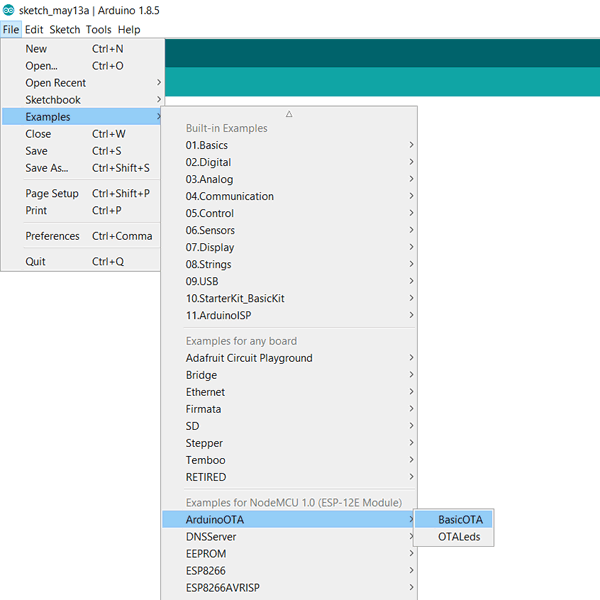Select Save As from File menu

point(46,168)
